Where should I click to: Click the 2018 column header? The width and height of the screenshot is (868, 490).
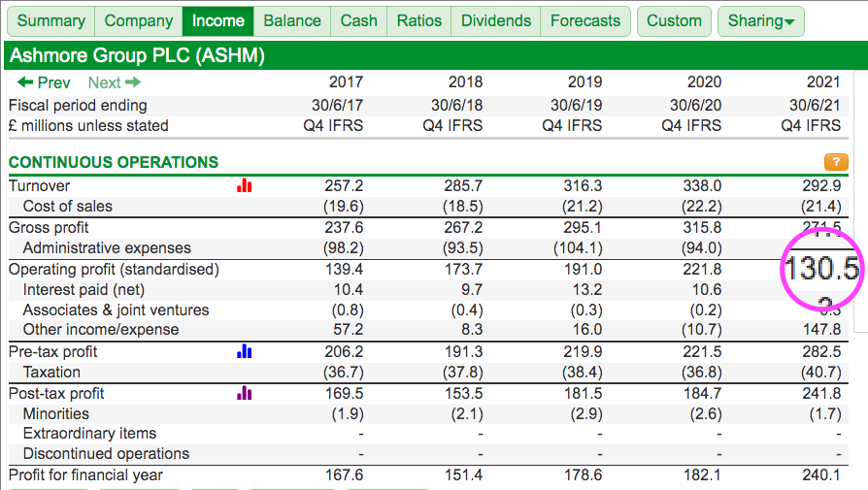[x=465, y=82]
